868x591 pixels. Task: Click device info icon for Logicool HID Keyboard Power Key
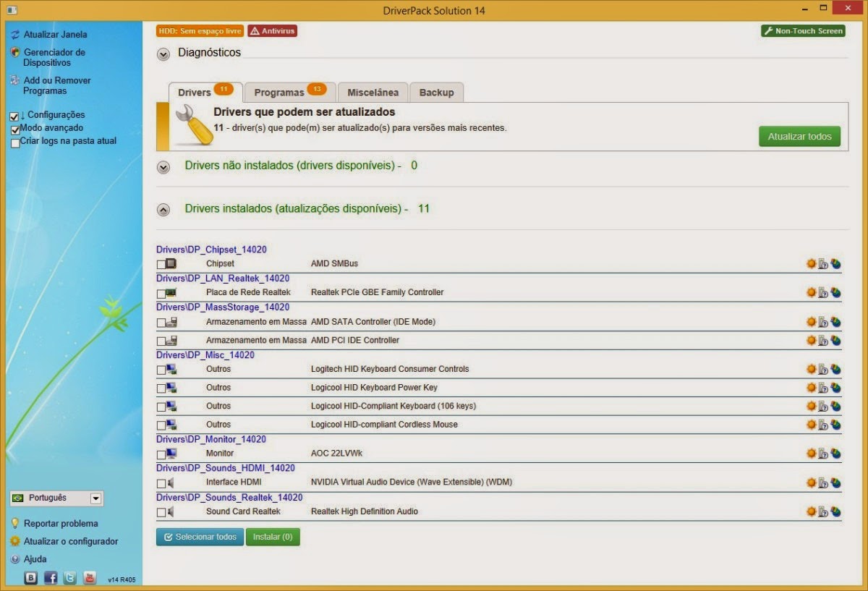click(823, 388)
